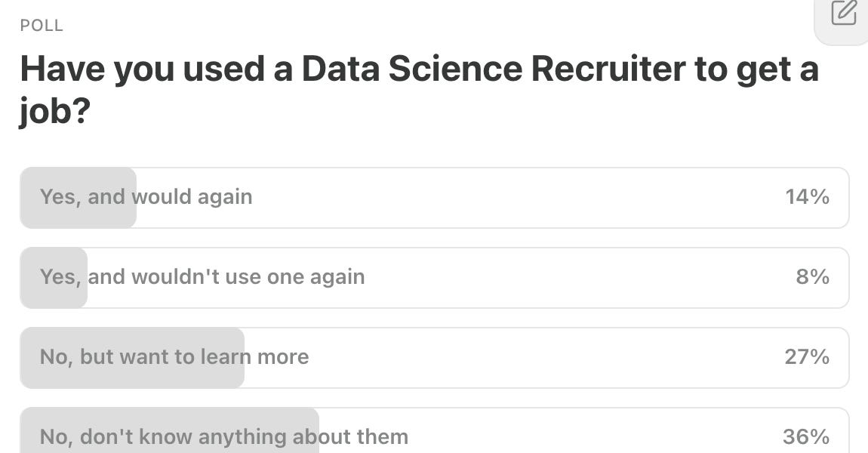Click the gray progress bar for 'Yes, and would again'
The height and width of the screenshot is (453, 868).
coord(78,197)
